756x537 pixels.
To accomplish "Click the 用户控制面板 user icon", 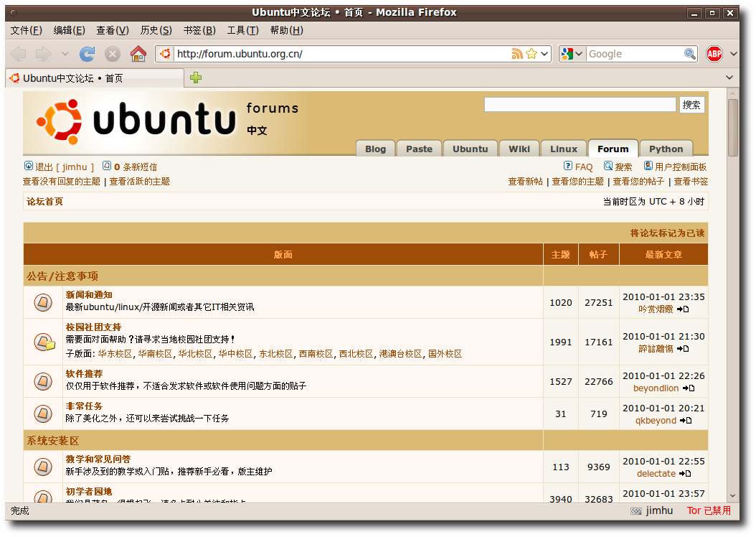I will click(648, 166).
